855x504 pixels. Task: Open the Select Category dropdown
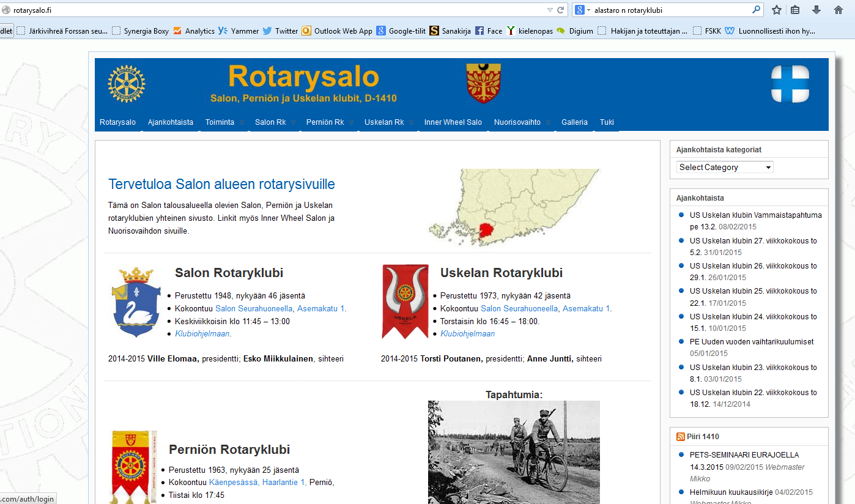[x=725, y=167]
